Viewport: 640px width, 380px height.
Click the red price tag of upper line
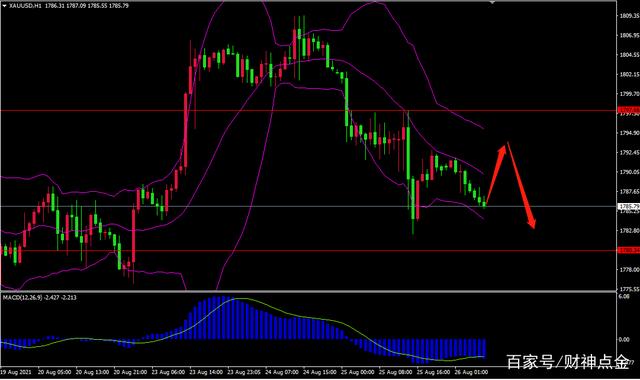tap(629, 110)
